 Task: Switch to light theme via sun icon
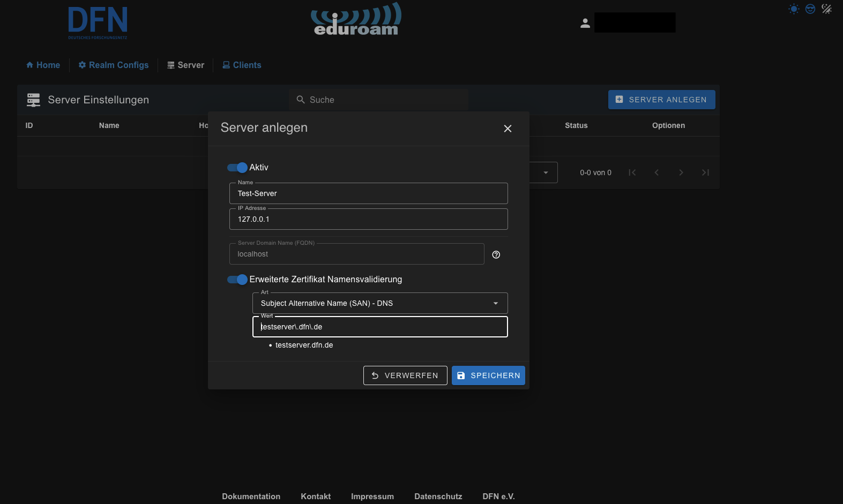click(x=794, y=9)
